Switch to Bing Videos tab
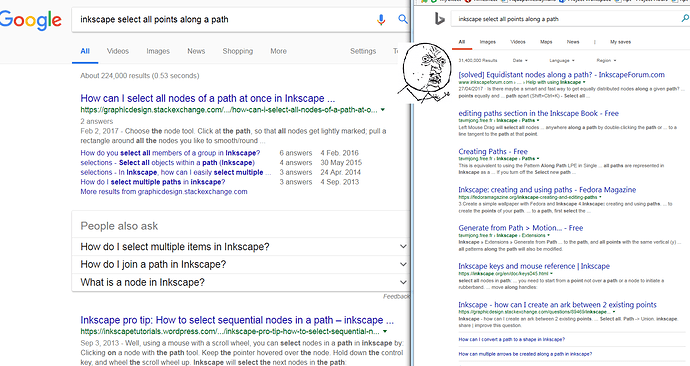Viewport: 690px width, 366px height. click(x=518, y=42)
